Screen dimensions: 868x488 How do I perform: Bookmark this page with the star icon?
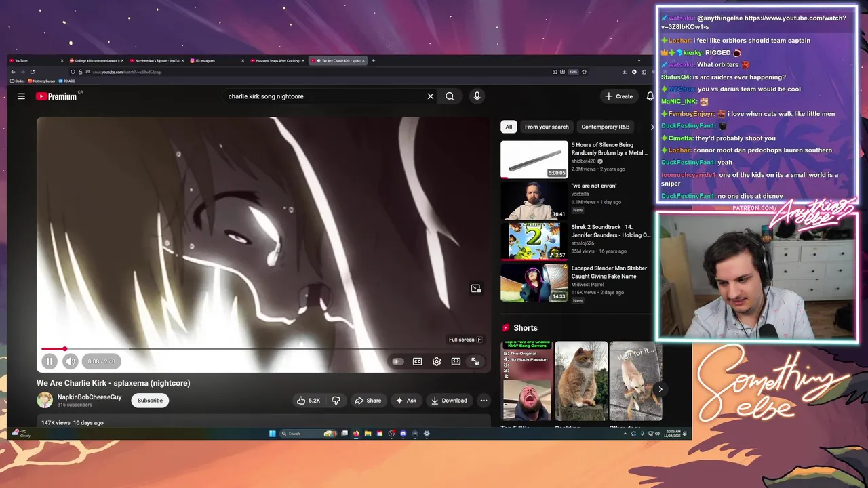[584, 72]
